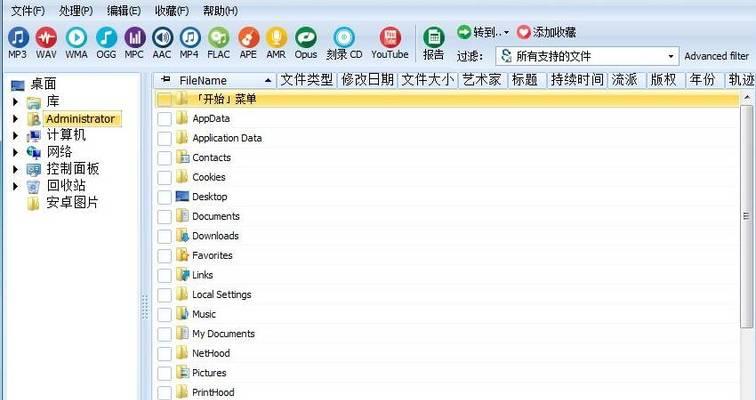This screenshot has height=400, width=756.
Task: Select 计算机 in the folder tree
Action: (66, 135)
